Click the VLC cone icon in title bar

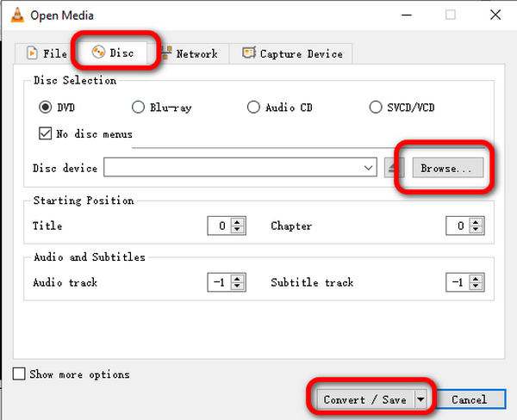pos(17,15)
